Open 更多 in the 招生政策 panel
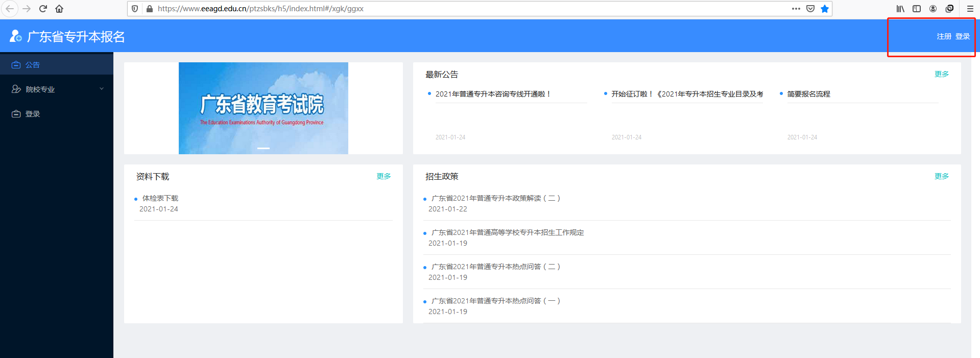This screenshot has width=980, height=358. point(942,176)
